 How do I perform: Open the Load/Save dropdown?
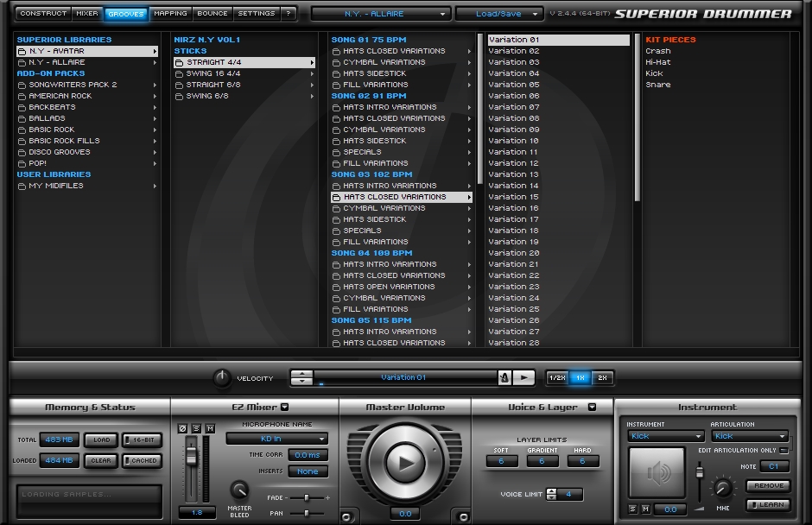pos(499,14)
